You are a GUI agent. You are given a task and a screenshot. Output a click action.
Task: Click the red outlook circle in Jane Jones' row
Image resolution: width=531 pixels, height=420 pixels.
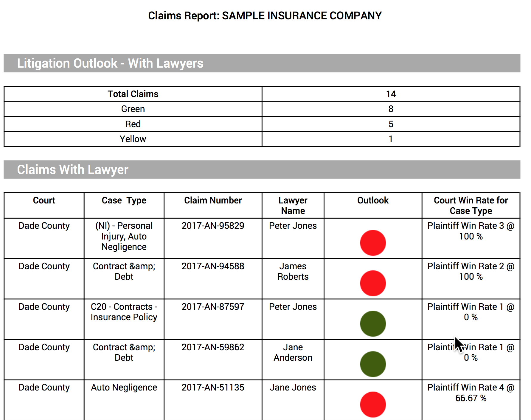tap(372, 404)
